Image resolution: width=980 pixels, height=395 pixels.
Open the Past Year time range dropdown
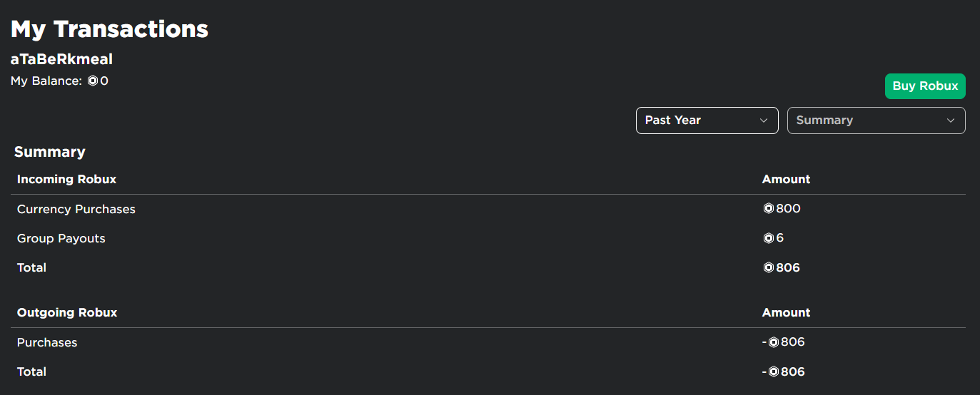click(707, 120)
